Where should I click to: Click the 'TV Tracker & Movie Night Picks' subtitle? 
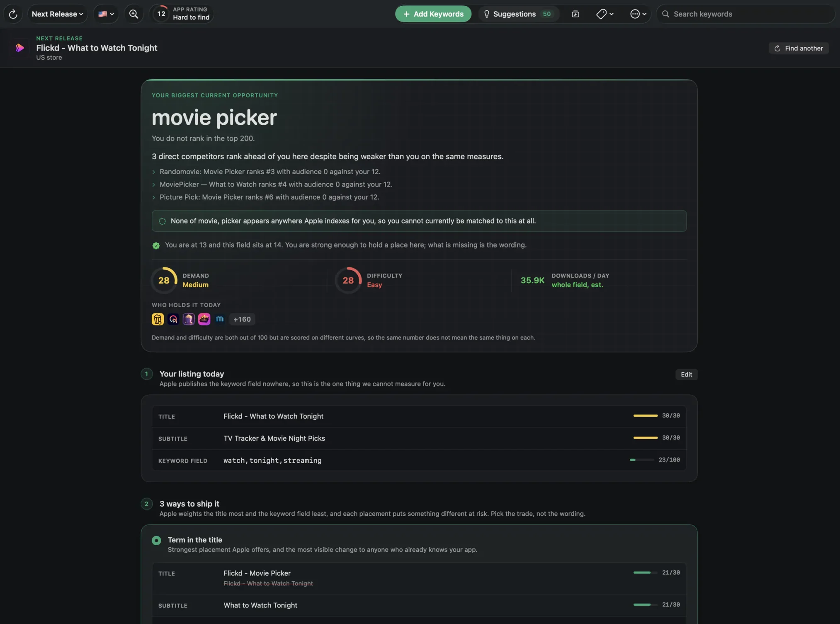[x=274, y=439]
